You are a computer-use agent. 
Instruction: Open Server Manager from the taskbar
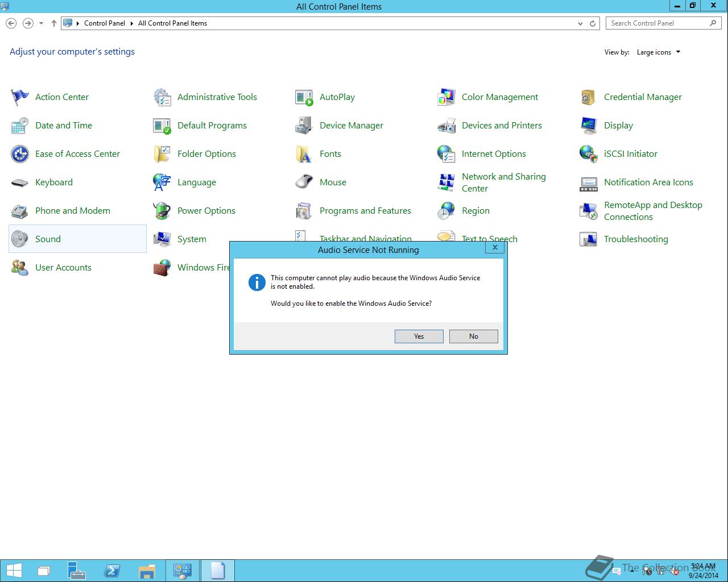(x=76, y=571)
